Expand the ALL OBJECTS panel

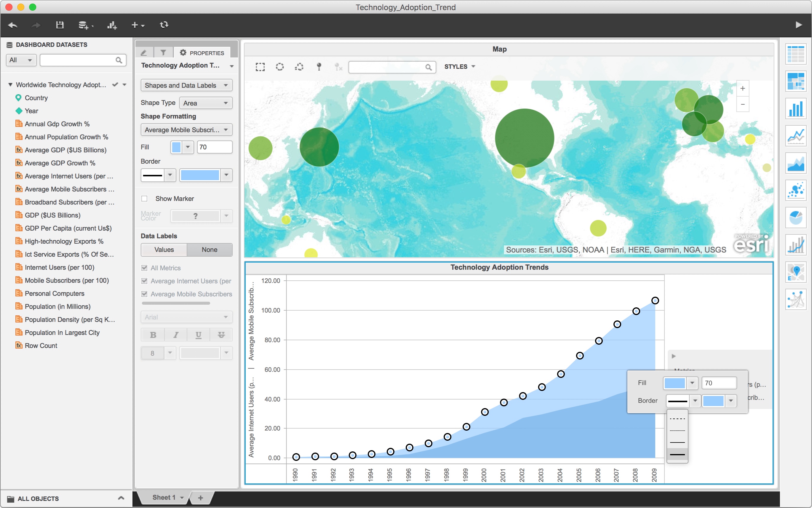pos(121,498)
